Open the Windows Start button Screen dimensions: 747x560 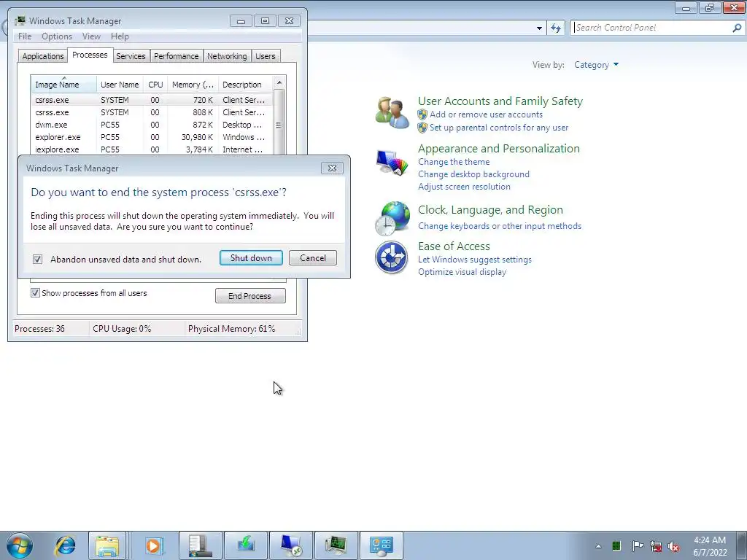pos(20,545)
